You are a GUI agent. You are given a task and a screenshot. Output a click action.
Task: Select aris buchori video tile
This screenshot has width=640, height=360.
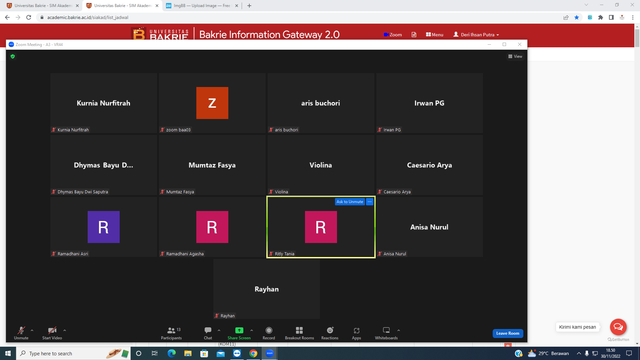tap(321, 103)
